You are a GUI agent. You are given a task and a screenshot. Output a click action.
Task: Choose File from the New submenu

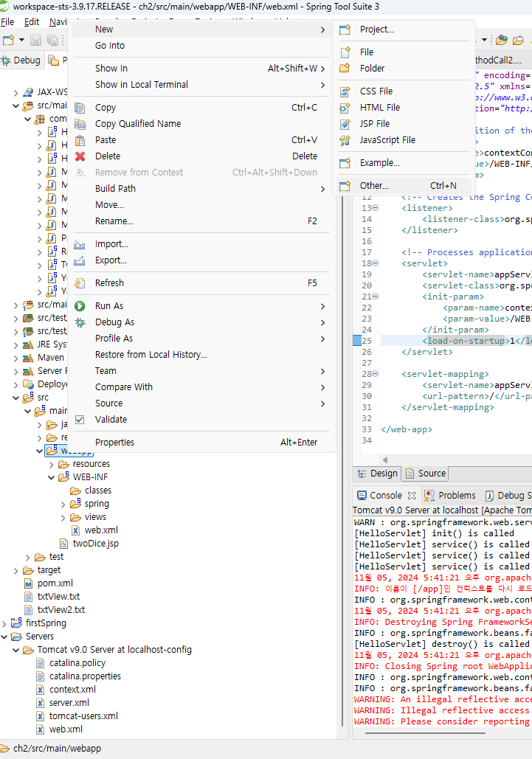403,52
